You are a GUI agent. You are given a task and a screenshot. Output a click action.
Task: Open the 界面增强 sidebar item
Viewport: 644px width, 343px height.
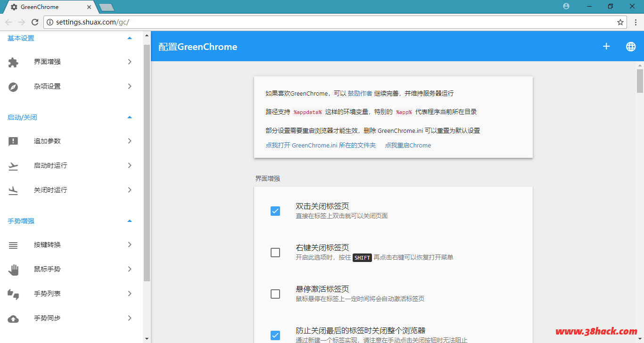pyautogui.click(x=71, y=62)
